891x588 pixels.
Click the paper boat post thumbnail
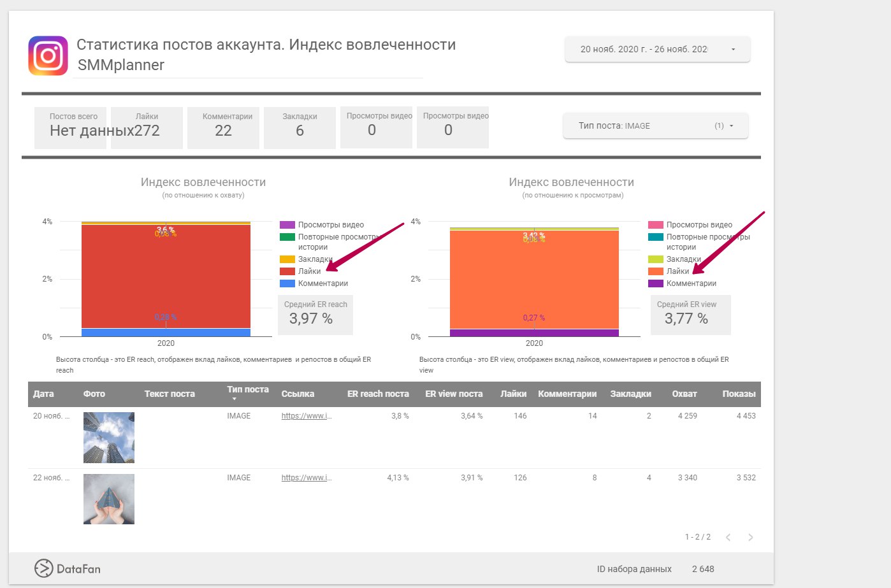point(109,499)
